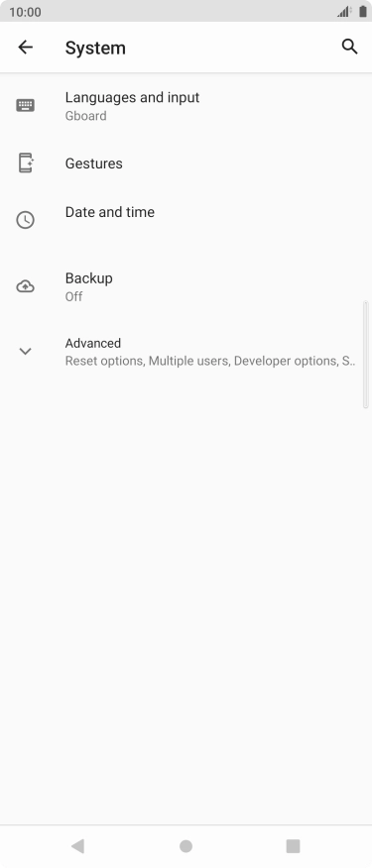Click the vertical scrollbar on the right edge
372x868 pixels.
365,355
